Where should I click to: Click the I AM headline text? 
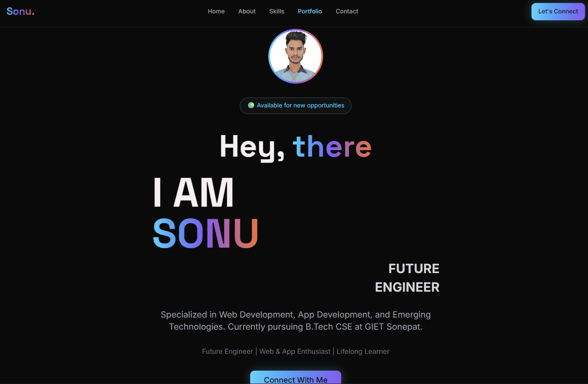tap(193, 192)
